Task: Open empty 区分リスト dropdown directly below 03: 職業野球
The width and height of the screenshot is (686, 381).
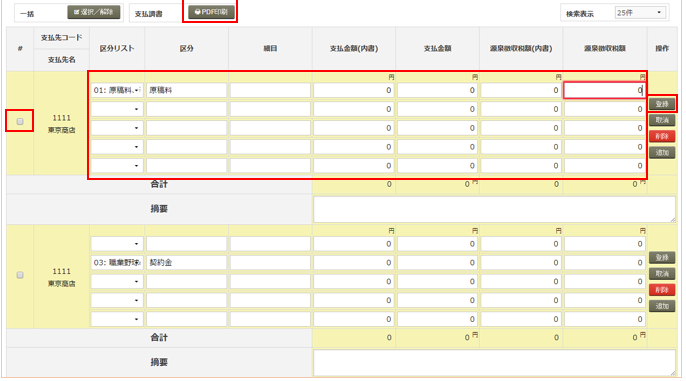Action: pos(117,281)
